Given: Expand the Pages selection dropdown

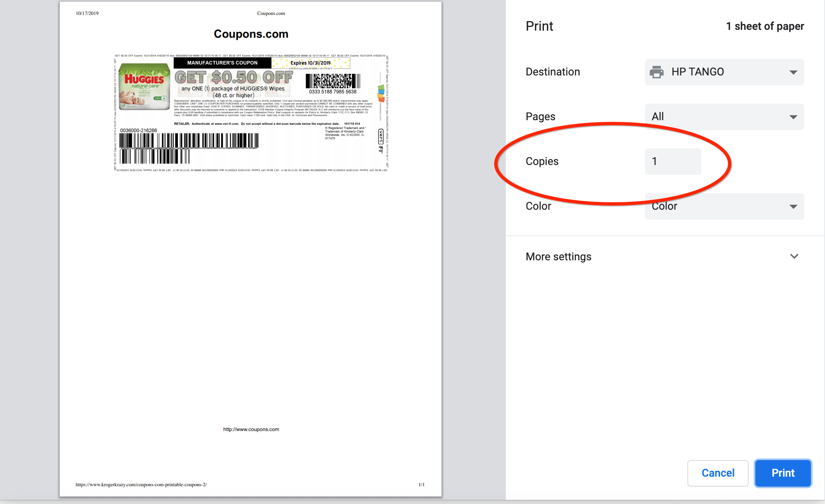Looking at the screenshot, I should (723, 116).
